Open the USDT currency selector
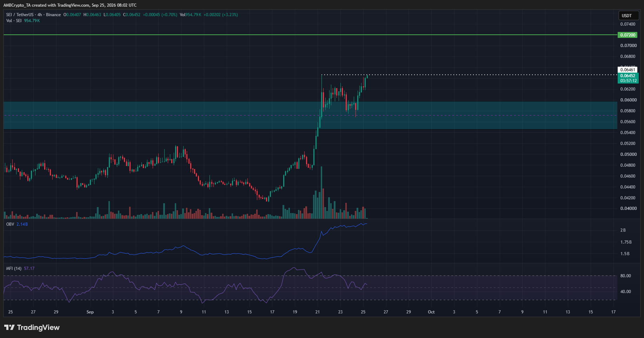Image resolution: width=644 pixels, height=338 pixels. (627, 15)
